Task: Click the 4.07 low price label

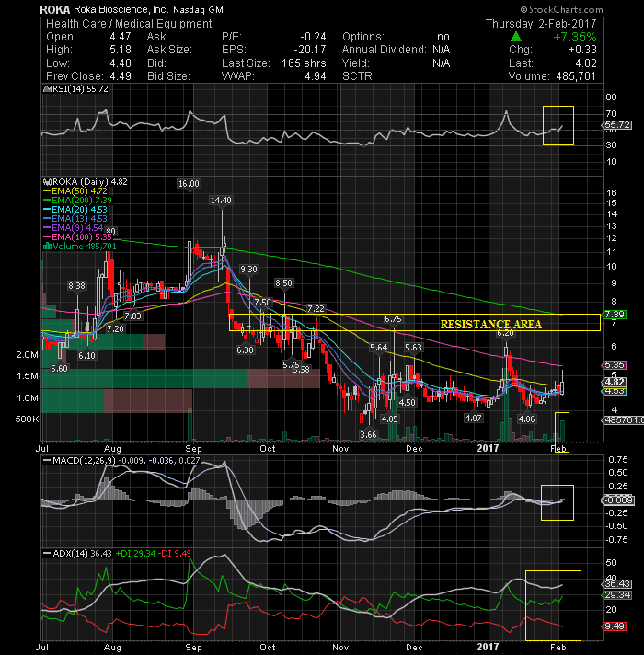Action: coord(474,419)
